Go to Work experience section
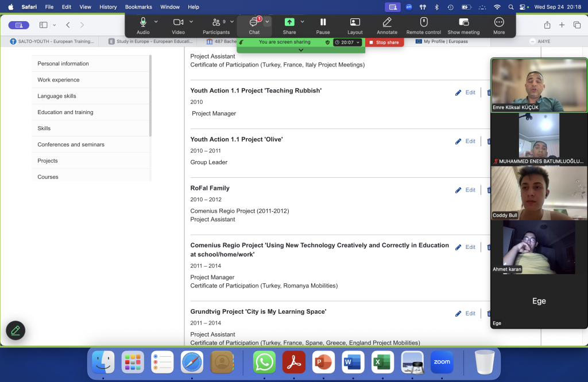 (59, 80)
